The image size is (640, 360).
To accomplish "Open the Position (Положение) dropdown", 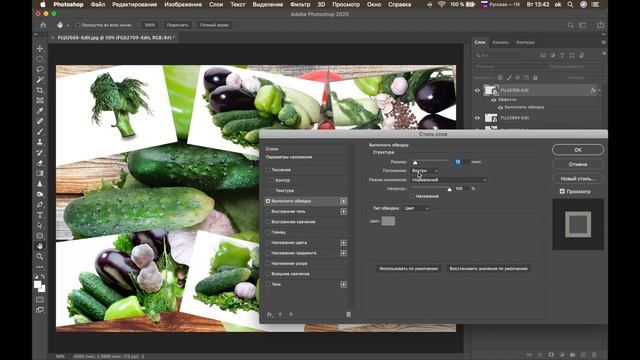I will (425, 171).
